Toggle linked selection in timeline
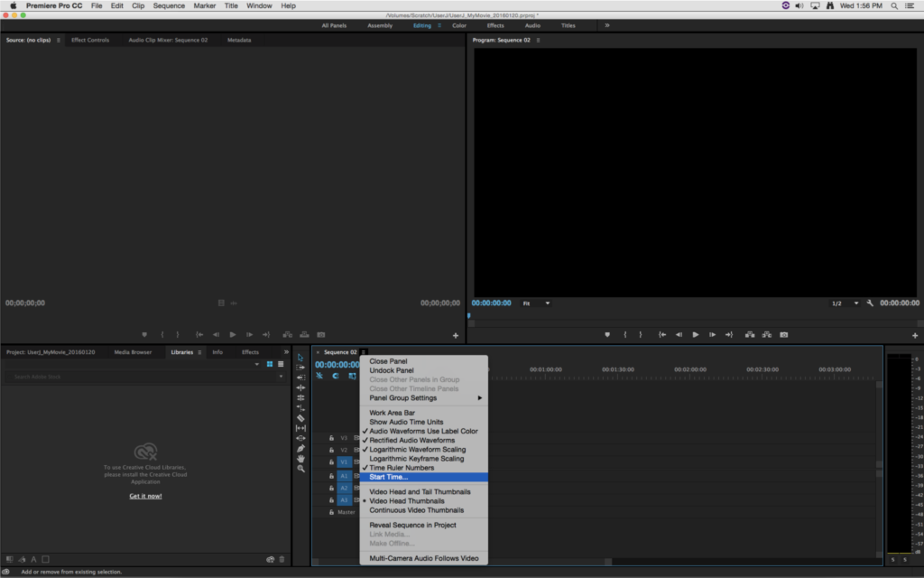The image size is (924, 578). 352,376
